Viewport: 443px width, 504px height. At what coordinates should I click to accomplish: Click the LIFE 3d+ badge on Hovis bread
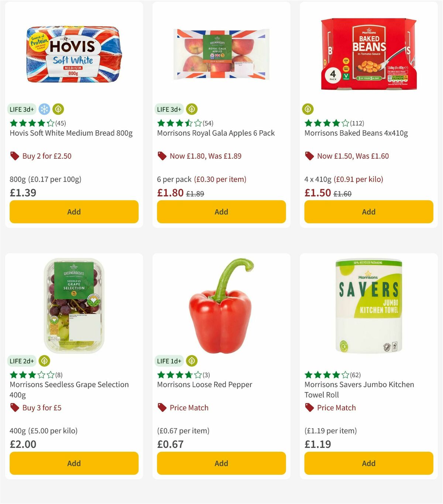point(21,109)
